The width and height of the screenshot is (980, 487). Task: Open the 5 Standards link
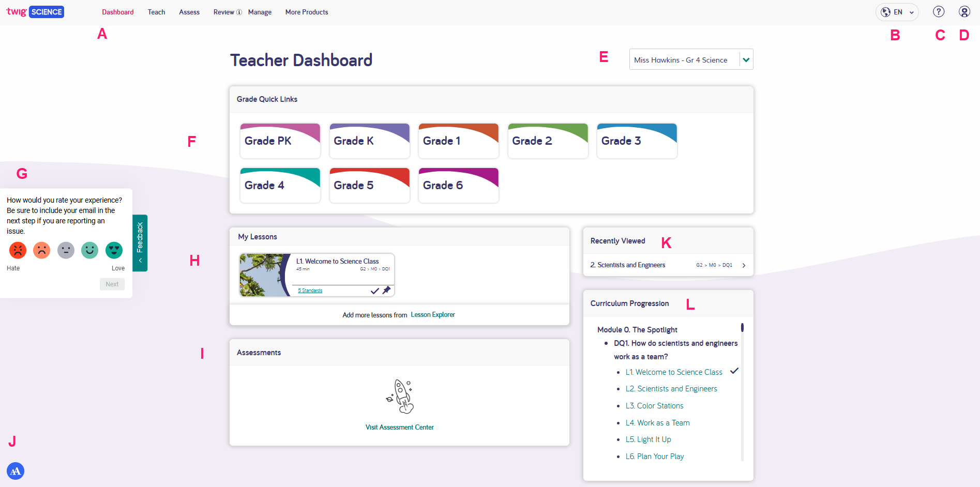(310, 291)
